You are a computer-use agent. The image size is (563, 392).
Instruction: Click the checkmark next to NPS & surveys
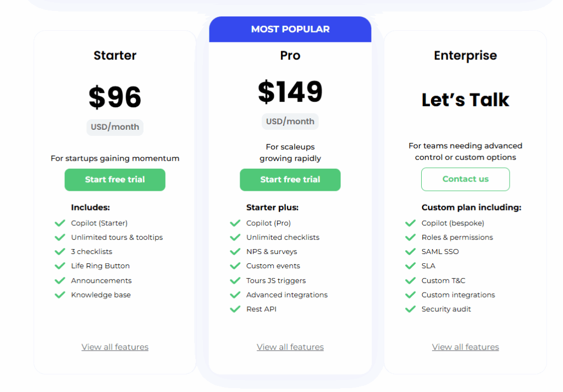(x=235, y=252)
